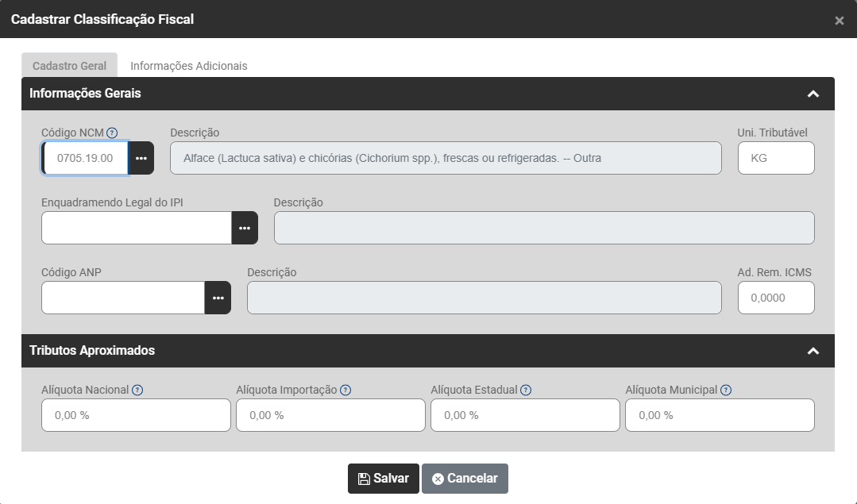This screenshot has height=504, width=857.
Task: Select the Cadastro Geral tab
Action: click(x=69, y=66)
